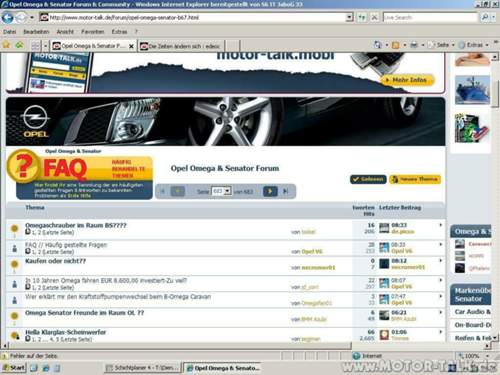Click the Refresh icon beside the address bar
The width and height of the screenshot is (500, 375).
[x=362, y=17]
